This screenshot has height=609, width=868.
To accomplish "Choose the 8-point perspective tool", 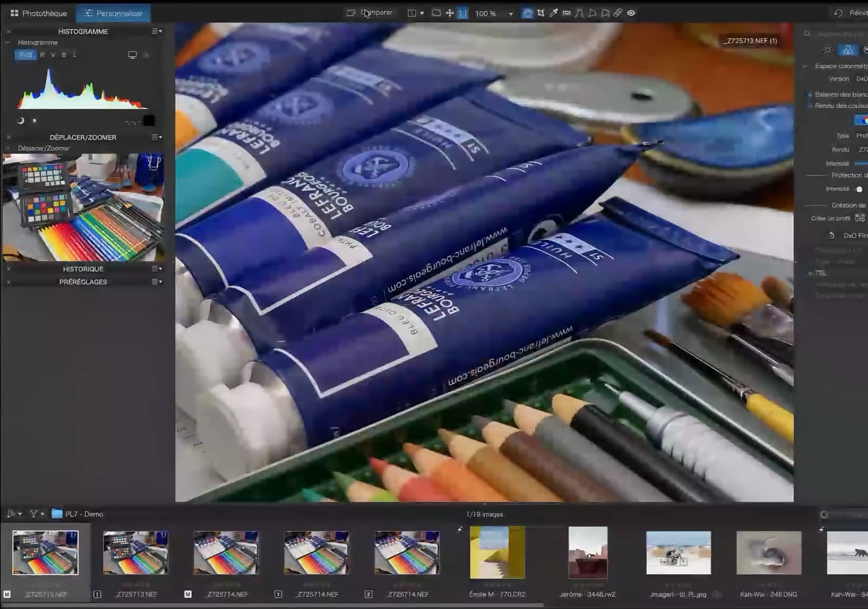I will click(x=605, y=13).
